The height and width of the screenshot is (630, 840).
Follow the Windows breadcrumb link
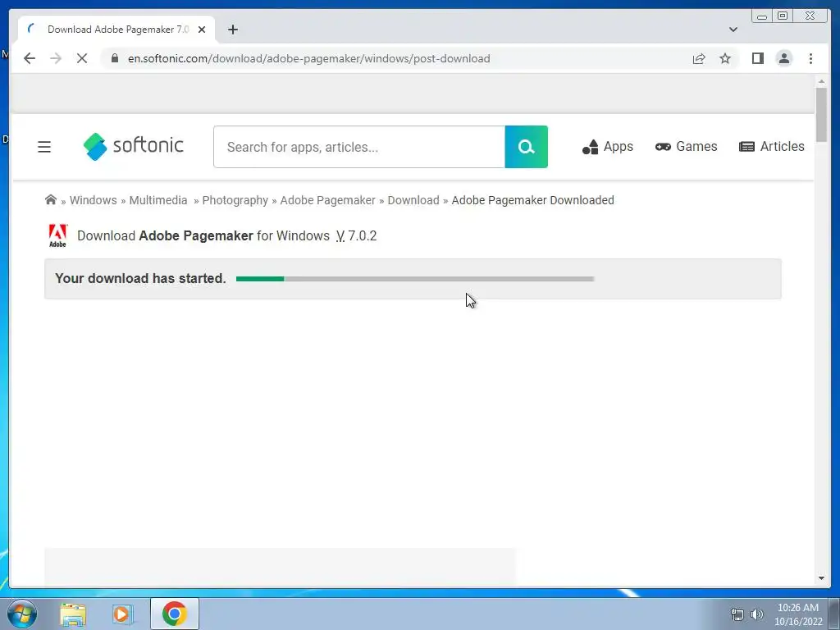(94, 200)
